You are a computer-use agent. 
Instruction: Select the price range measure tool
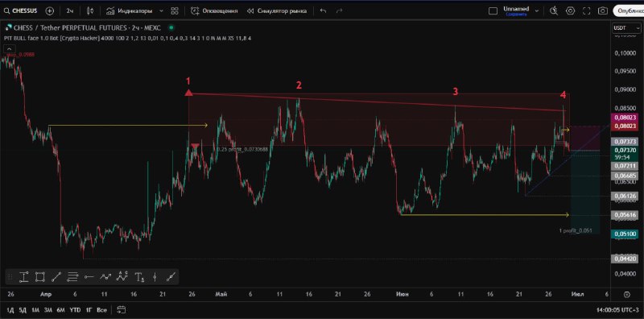coord(24,277)
